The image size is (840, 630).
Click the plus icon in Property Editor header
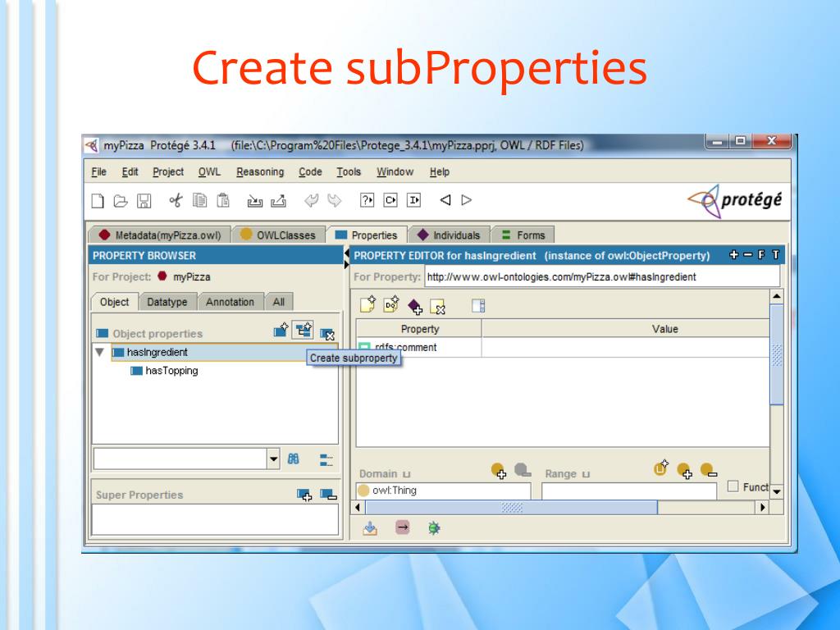pyautogui.click(x=733, y=255)
